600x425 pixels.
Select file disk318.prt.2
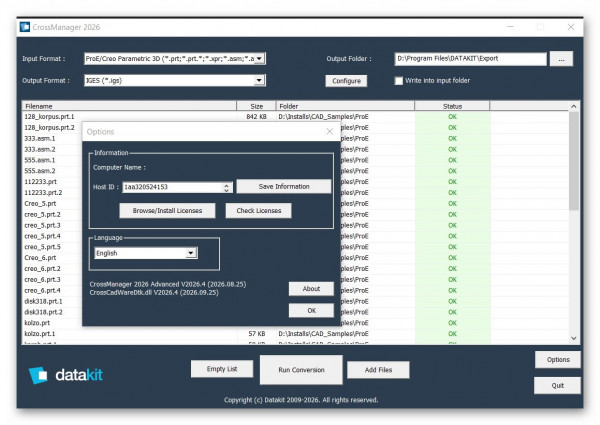pos(43,312)
